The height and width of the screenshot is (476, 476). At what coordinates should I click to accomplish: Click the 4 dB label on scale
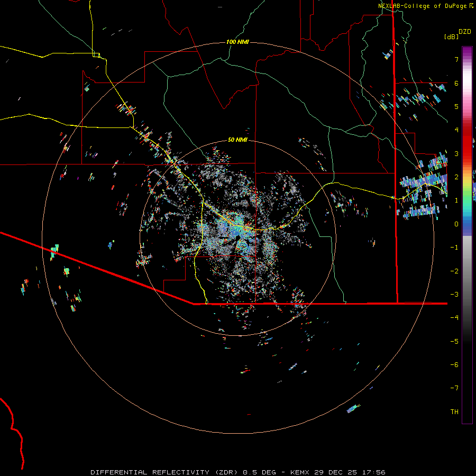click(x=456, y=130)
